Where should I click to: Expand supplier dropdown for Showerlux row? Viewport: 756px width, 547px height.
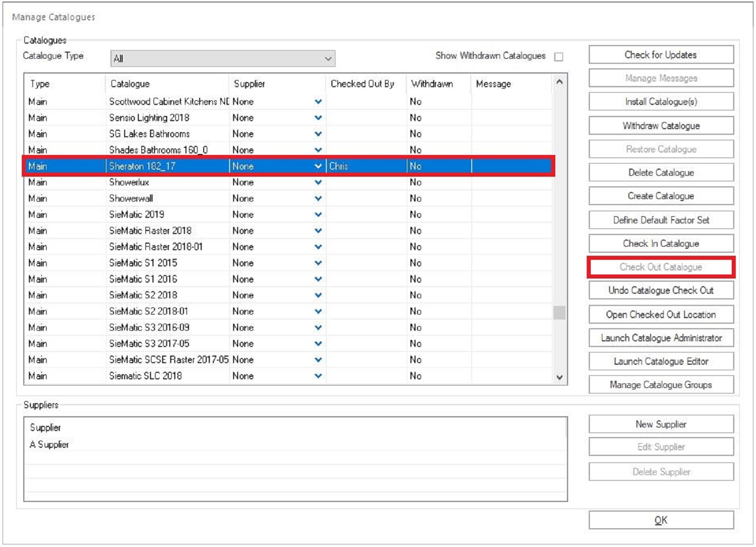(x=318, y=182)
